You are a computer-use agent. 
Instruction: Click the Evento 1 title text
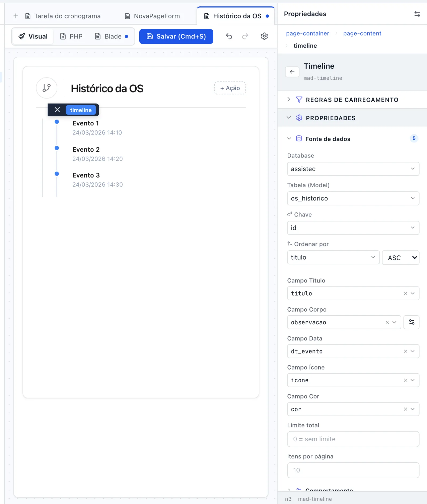[85, 123]
